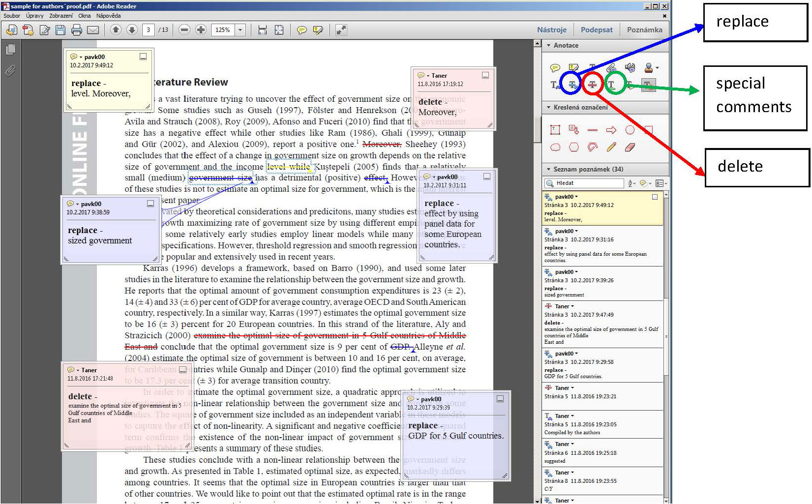Open the filter comments dropdown
812x504 pixels.
point(646,183)
